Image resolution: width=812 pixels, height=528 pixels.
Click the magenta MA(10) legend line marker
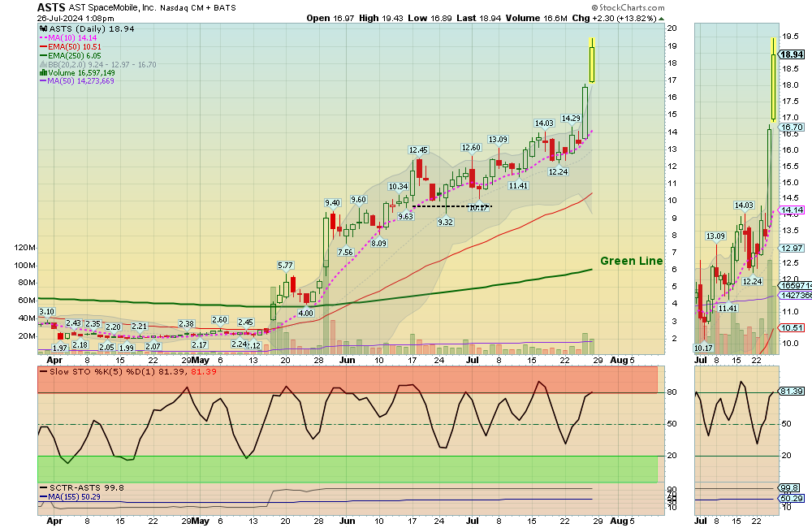(x=44, y=38)
